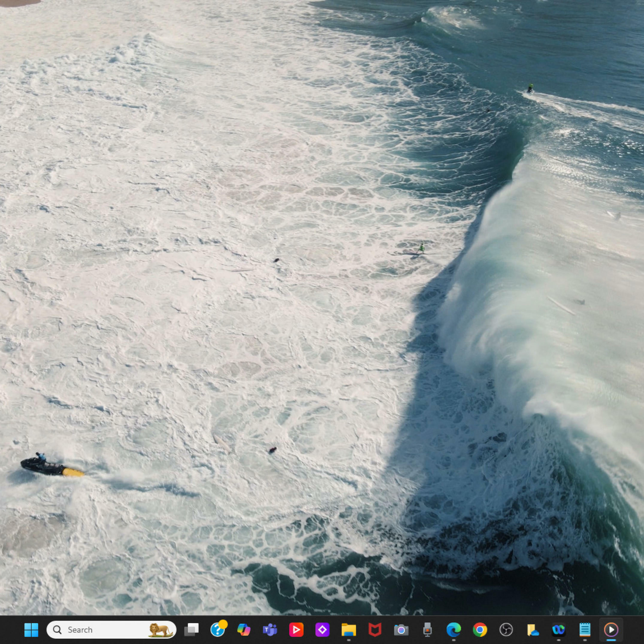Screen dimensions: 644x644
Task: Open the Windows Start menu
Action: [31, 630]
